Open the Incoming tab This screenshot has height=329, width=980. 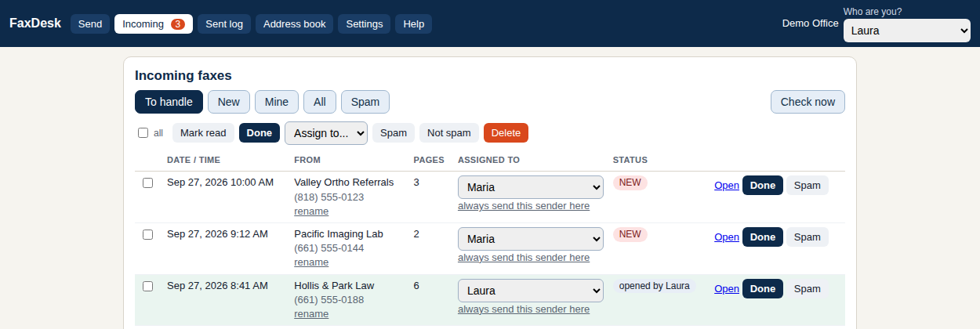click(154, 24)
